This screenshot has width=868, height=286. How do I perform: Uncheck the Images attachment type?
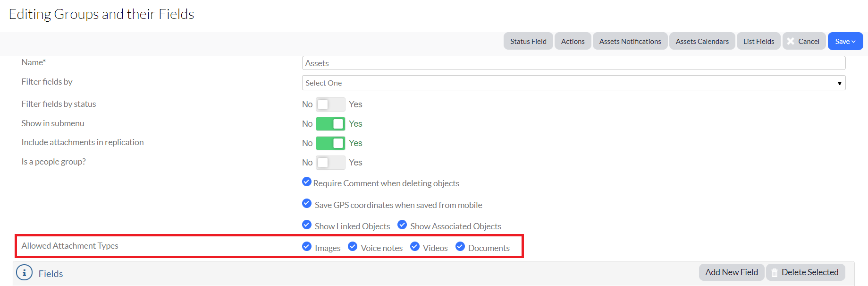point(307,247)
